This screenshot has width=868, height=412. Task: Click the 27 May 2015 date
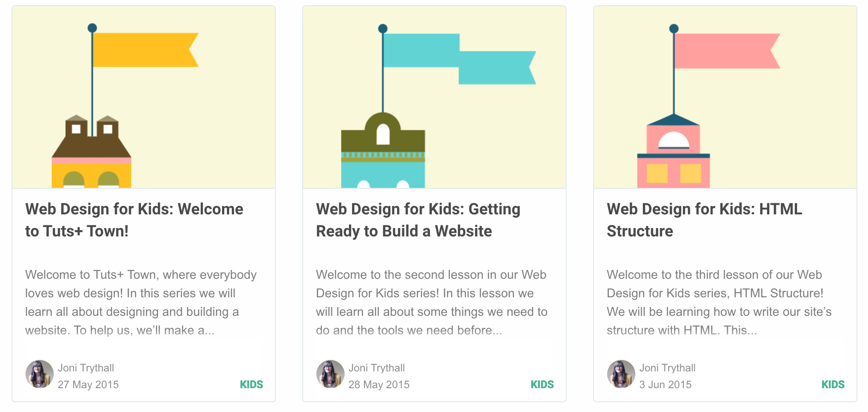coord(88,385)
